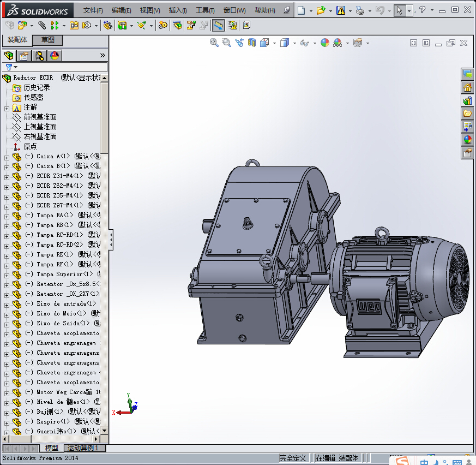The width and height of the screenshot is (476, 465).
Task: Click the Section View icon
Action: click(x=251, y=43)
